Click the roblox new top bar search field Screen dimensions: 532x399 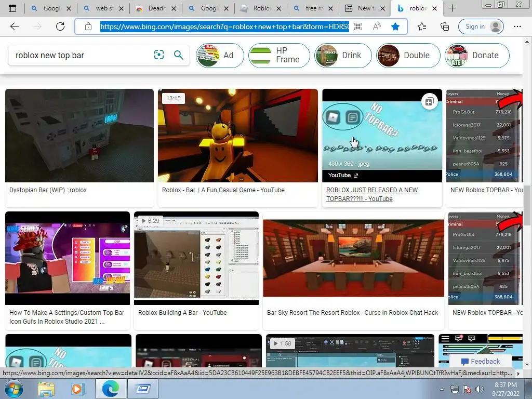click(82, 55)
